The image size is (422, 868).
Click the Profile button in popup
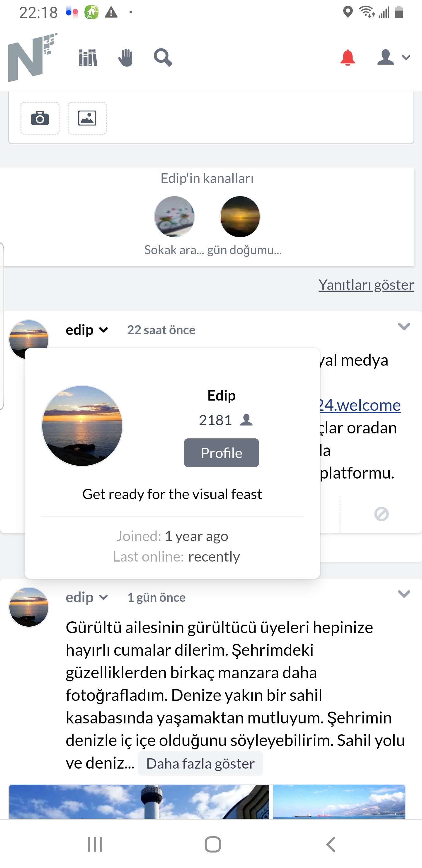pyautogui.click(x=221, y=452)
